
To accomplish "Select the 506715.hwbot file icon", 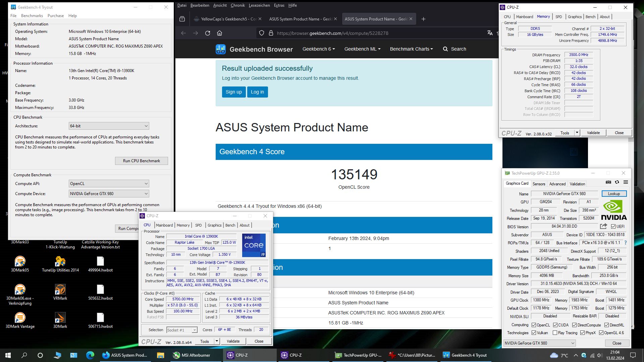I will 100,320.
